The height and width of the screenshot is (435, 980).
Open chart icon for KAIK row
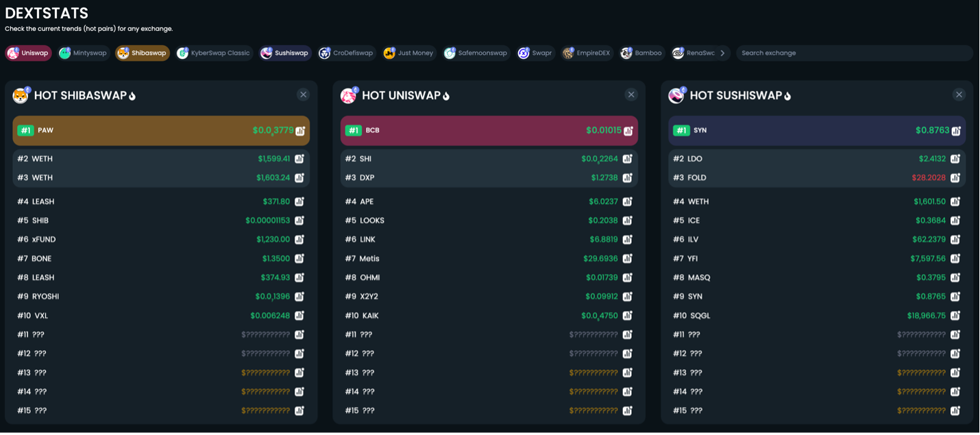(627, 316)
